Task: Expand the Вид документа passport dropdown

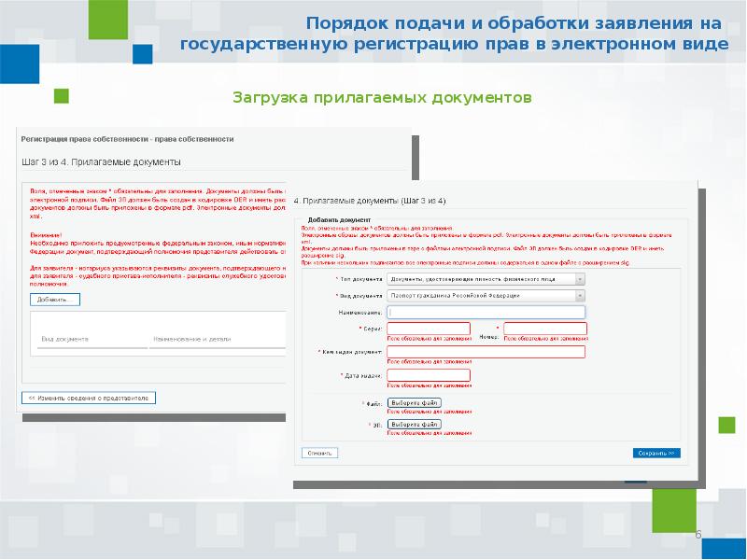Action: click(486, 295)
